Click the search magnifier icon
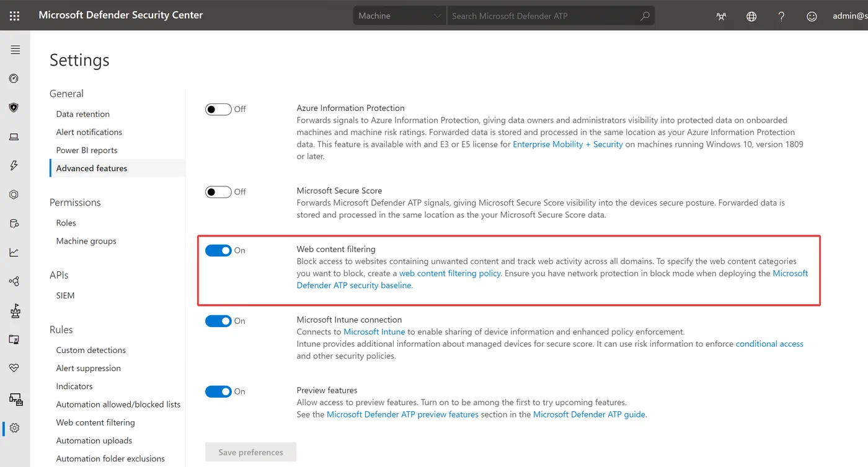The width and height of the screenshot is (868, 467). [x=645, y=15]
